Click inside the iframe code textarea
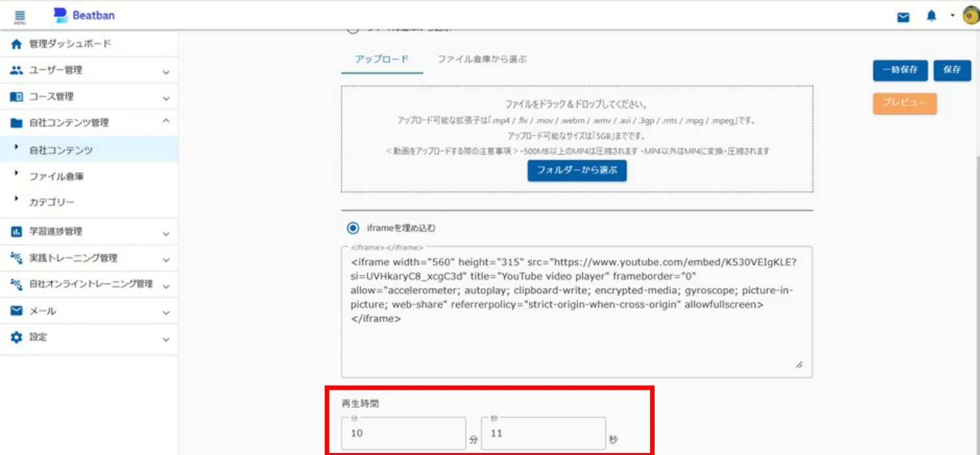This screenshot has width=980, height=455. [576, 312]
